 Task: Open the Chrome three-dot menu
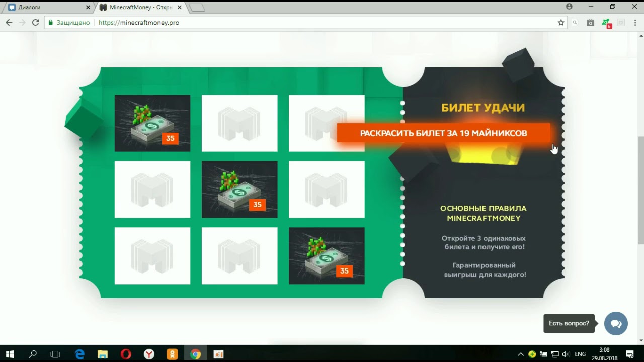click(634, 23)
